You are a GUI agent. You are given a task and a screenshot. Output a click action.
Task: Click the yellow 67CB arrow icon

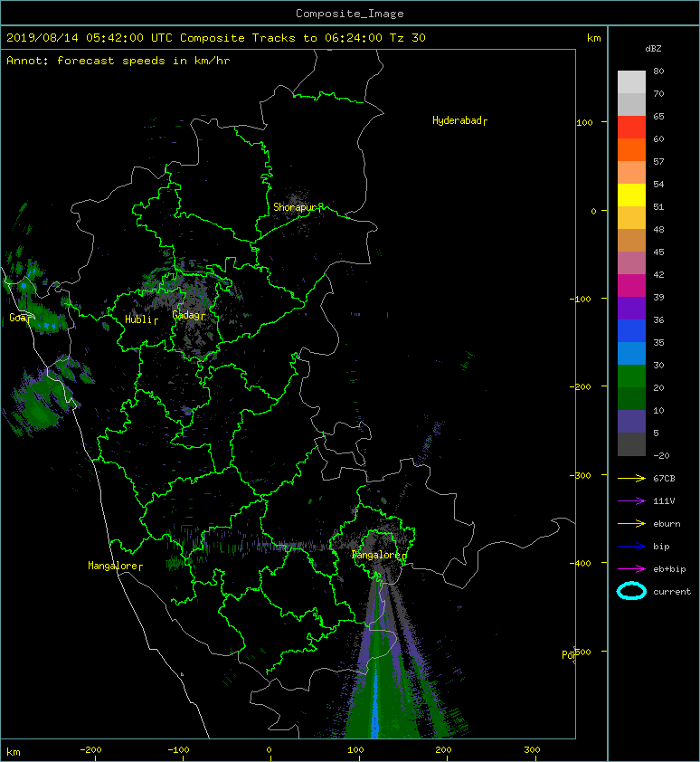tap(631, 478)
